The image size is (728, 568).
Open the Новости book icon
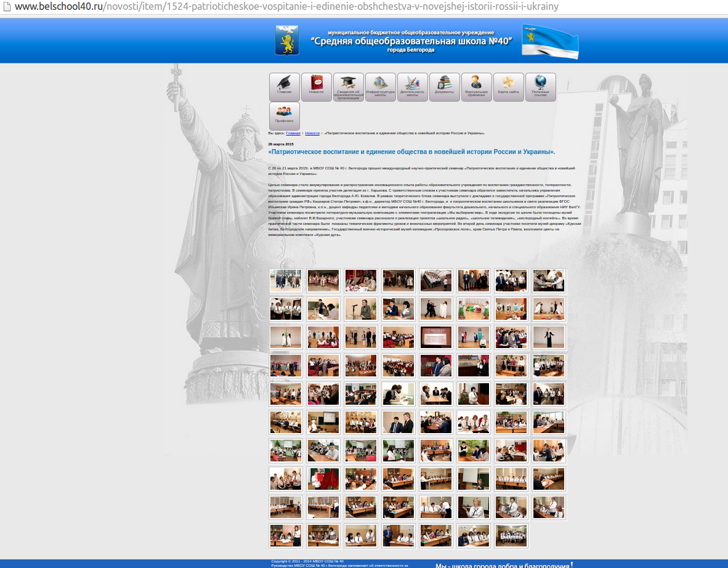click(x=317, y=87)
